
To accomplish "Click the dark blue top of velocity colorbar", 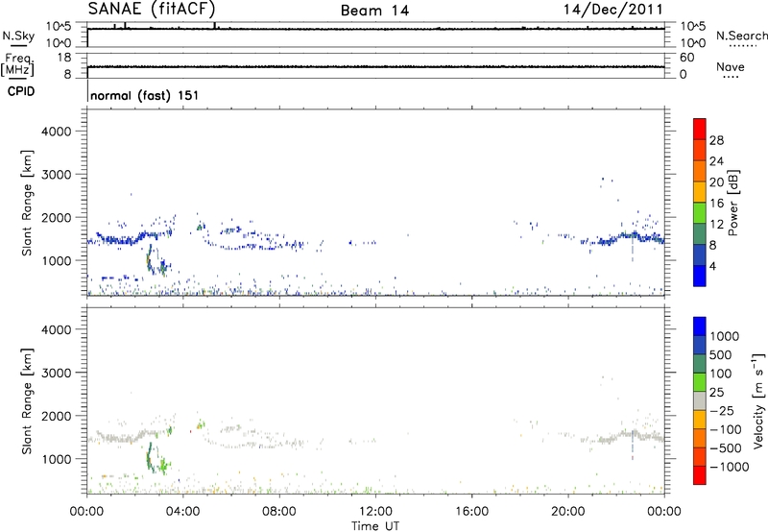I will (x=700, y=326).
